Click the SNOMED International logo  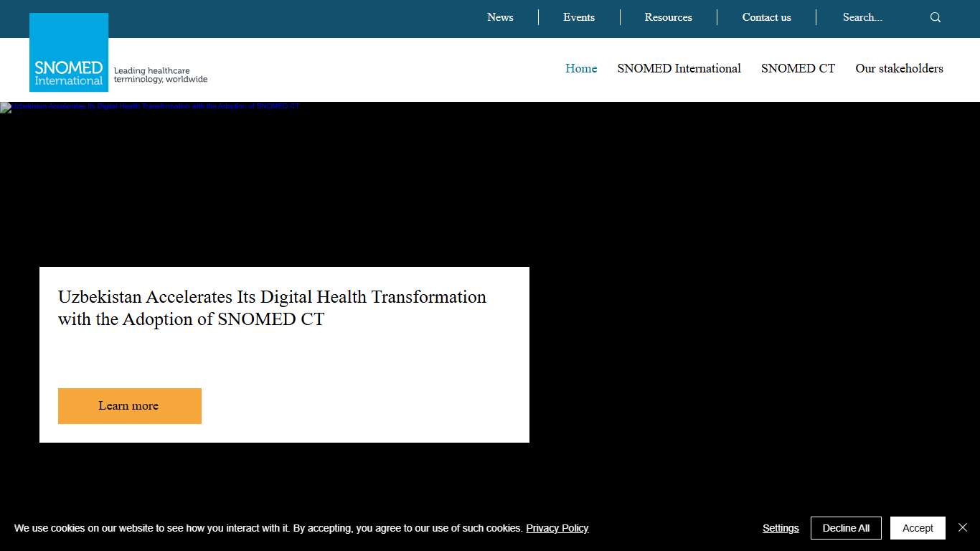(x=68, y=51)
